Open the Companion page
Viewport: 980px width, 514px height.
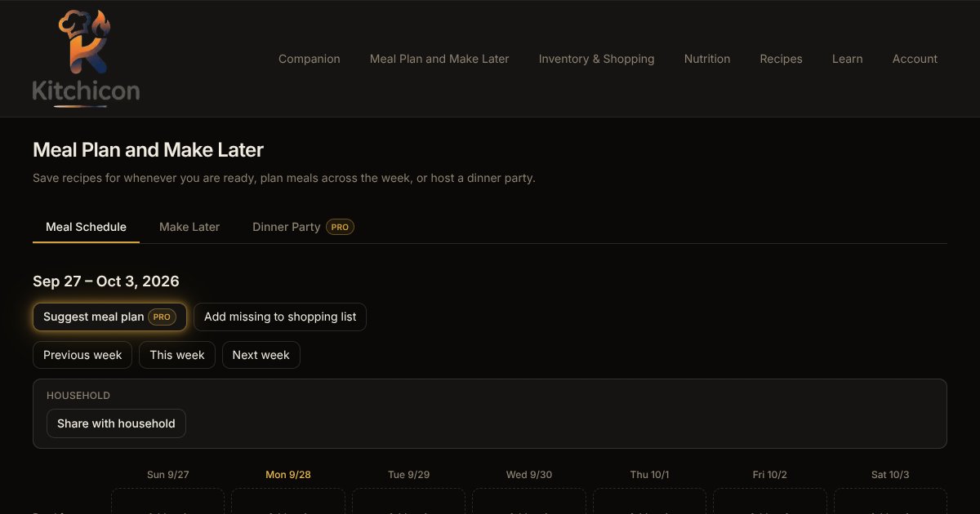(310, 59)
